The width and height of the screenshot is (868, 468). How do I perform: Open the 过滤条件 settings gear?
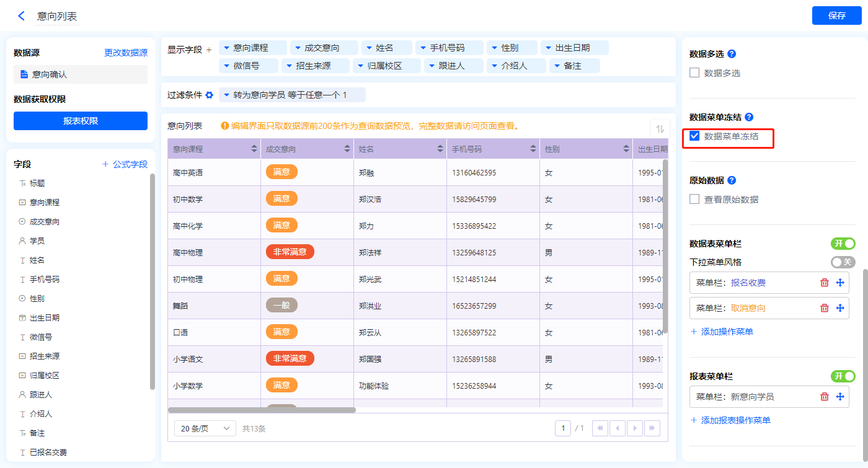(x=210, y=95)
